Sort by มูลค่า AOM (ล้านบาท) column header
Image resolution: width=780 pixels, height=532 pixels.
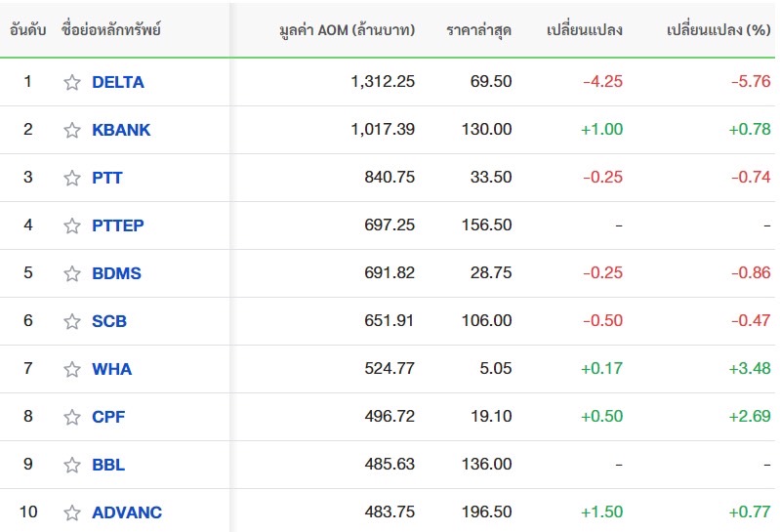[346, 30]
